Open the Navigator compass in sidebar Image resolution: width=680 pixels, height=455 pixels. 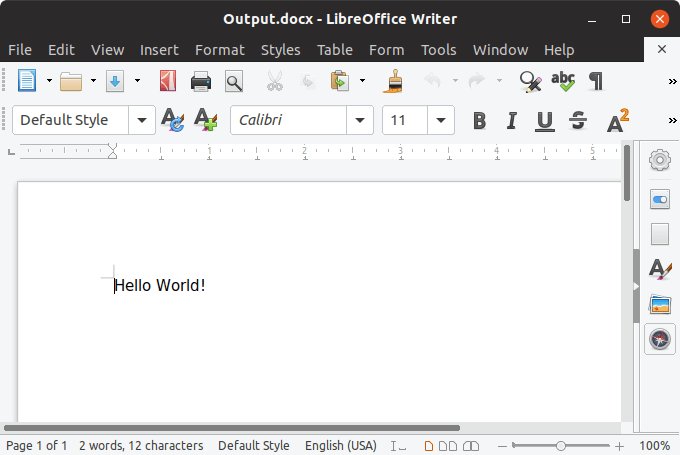click(660, 340)
